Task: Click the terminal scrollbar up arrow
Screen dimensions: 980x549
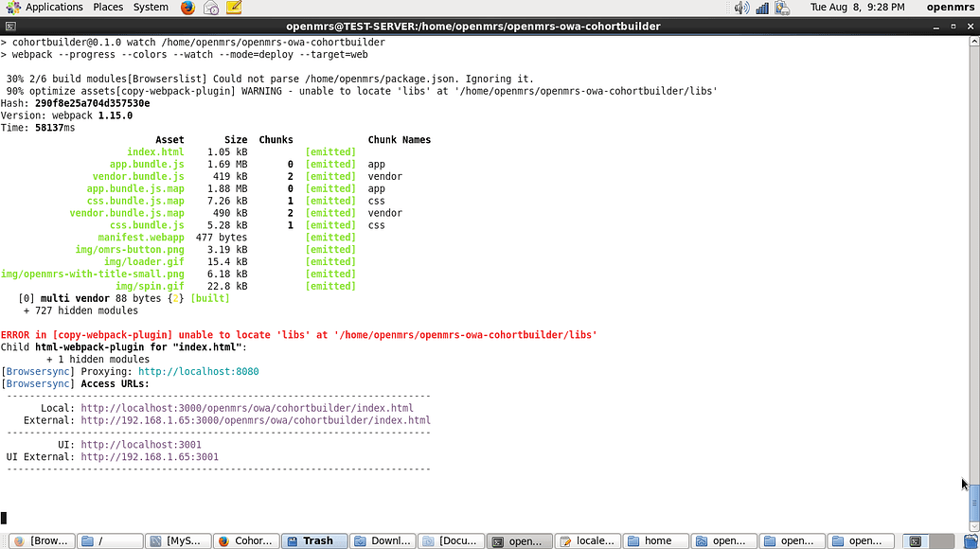Action: pyautogui.click(x=973, y=42)
